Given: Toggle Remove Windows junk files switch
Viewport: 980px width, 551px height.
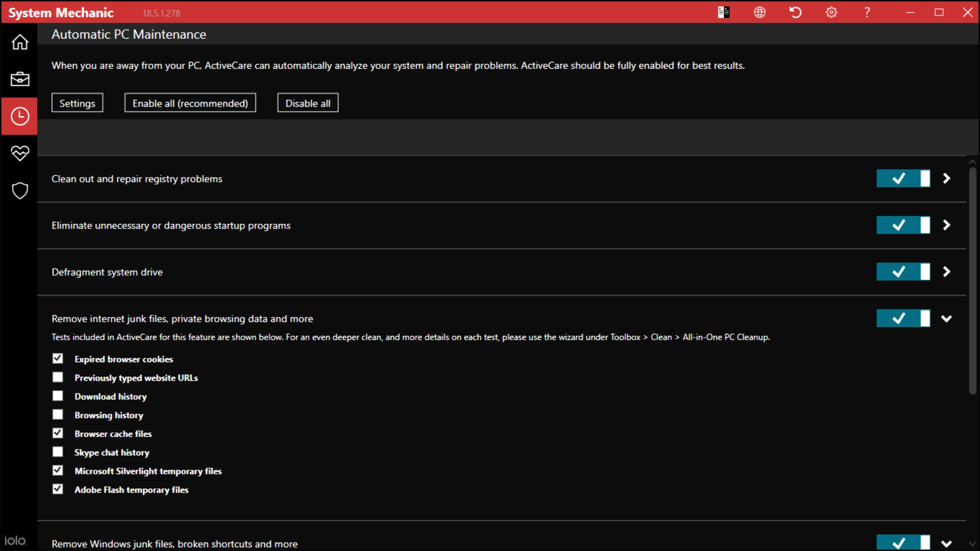Looking at the screenshot, I should tap(904, 543).
